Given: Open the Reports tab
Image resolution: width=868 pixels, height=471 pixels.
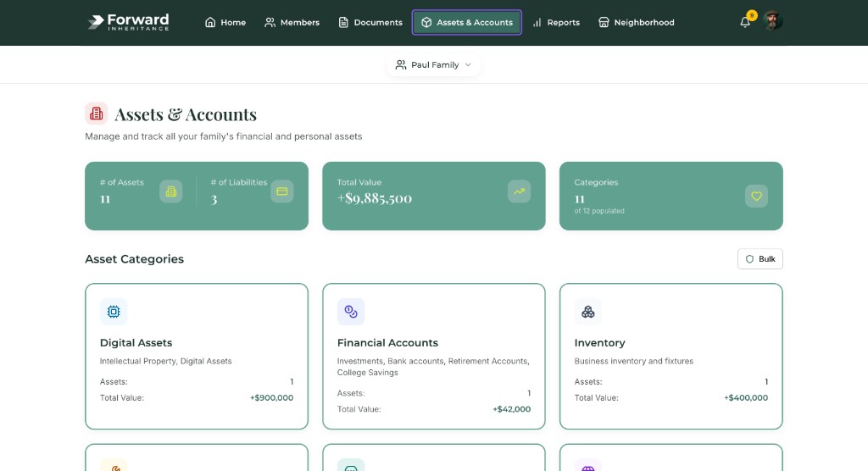Looking at the screenshot, I should (x=556, y=22).
